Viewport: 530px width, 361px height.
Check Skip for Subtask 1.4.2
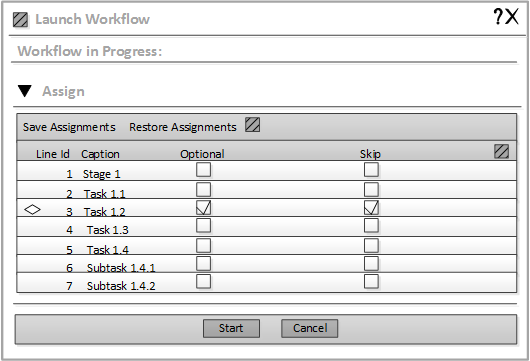point(371,281)
